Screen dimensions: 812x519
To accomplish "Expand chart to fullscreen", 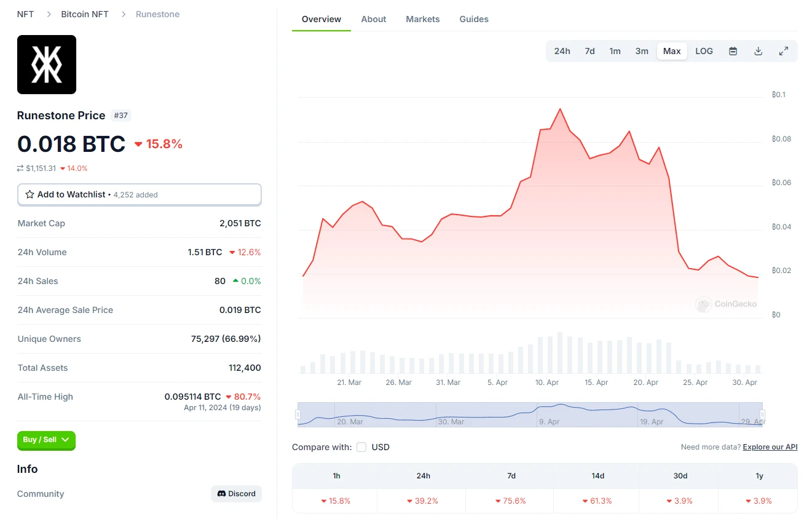I will tap(784, 51).
